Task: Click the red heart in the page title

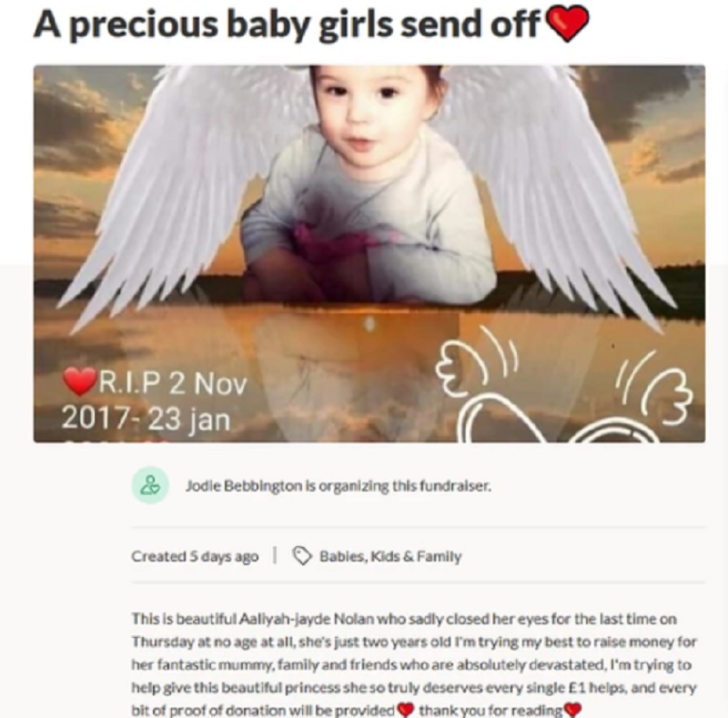Action: click(x=569, y=25)
